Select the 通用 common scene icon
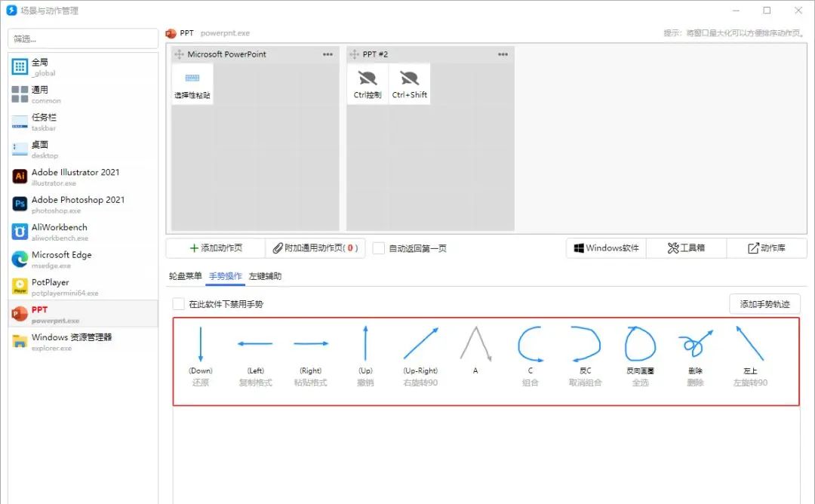This screenshot has width=815, height=504. (x=20, y=94)
